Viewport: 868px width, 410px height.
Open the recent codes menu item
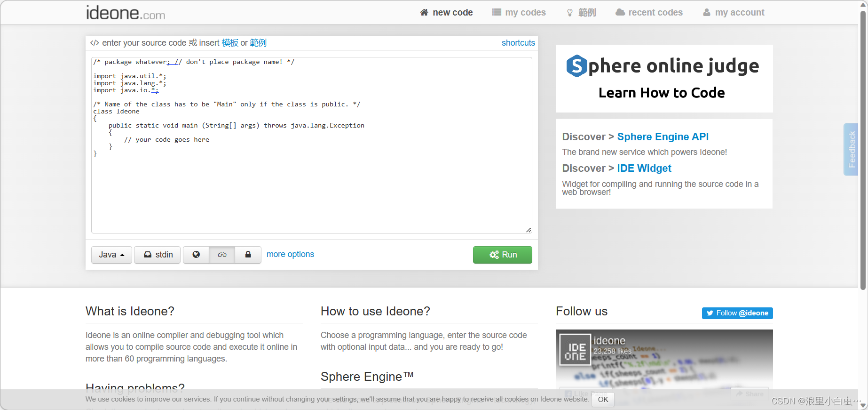(649, 12)
